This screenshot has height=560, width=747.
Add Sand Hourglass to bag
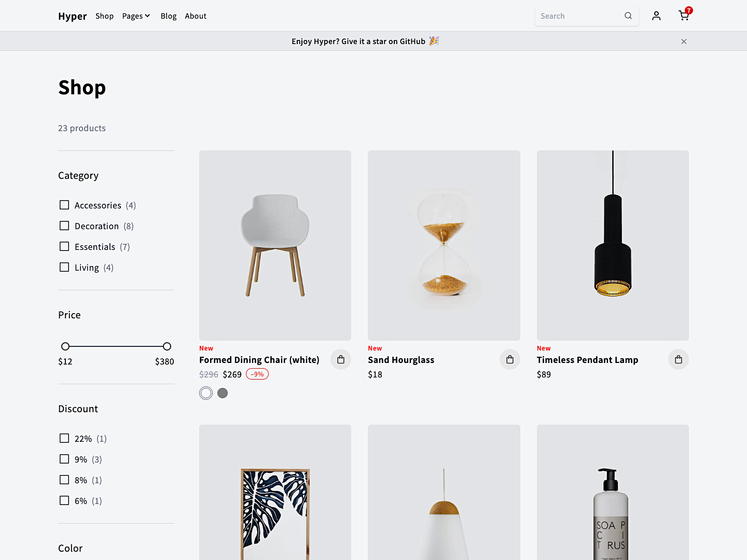click(x=510, y=359)
